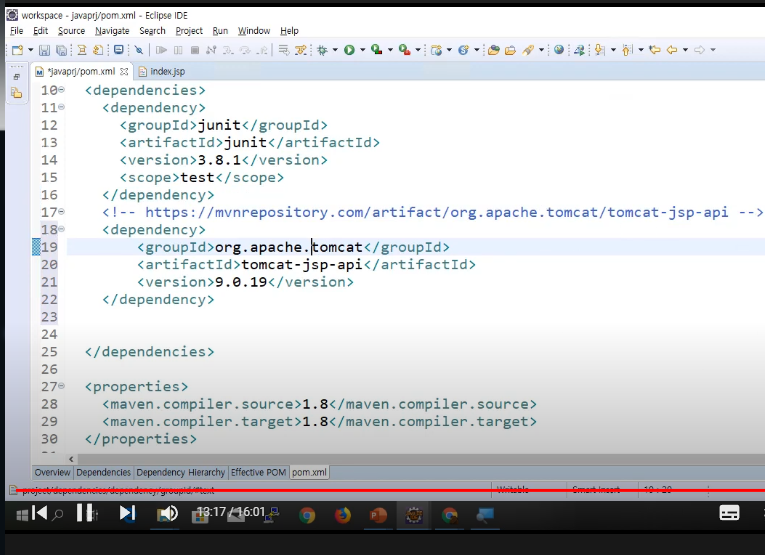Image resolution: width=765 pixels, height=555 pixels.
Task: Switch to the Overview tab
Action: point(52,473)
